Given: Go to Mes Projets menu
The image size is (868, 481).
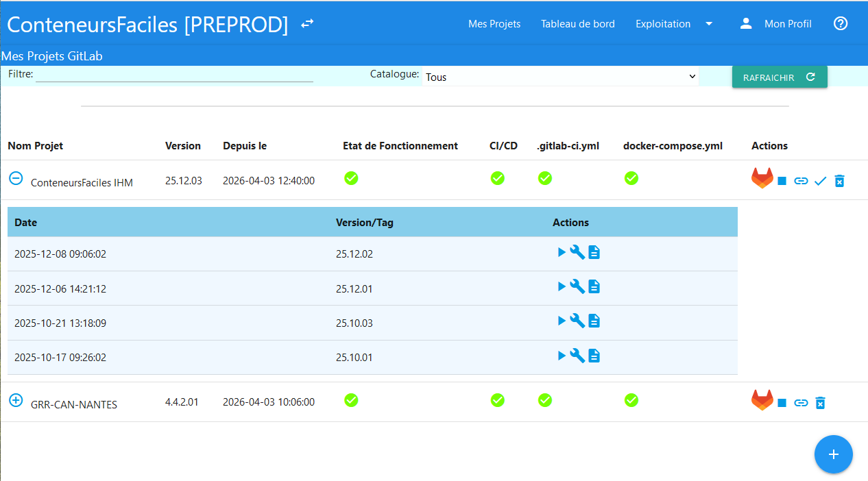Looking at the screenshot, I should point(494,24).
